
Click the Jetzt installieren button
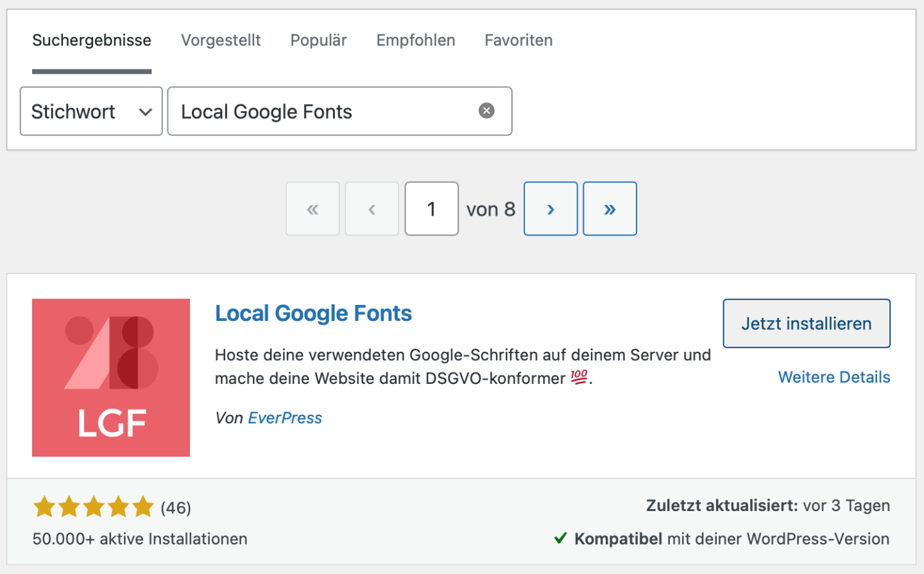(x=807, y=324)
